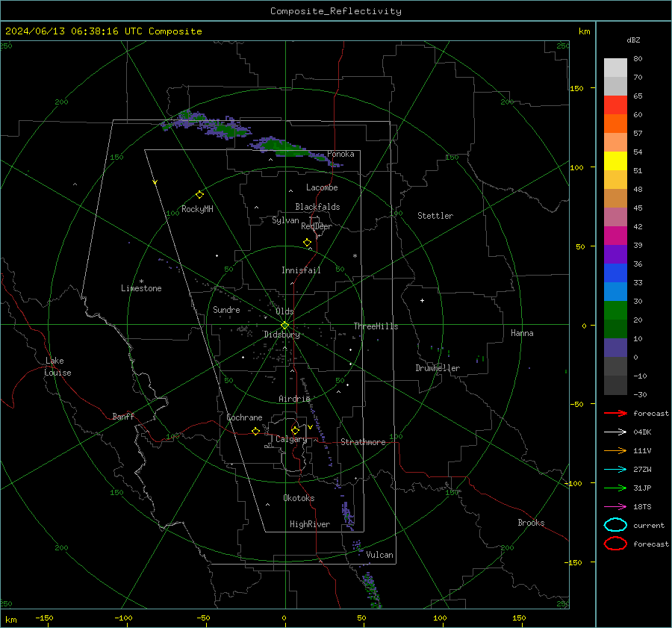Select the Banff label
The width and height of the screenshot is (672, 628).
(123, 417)
